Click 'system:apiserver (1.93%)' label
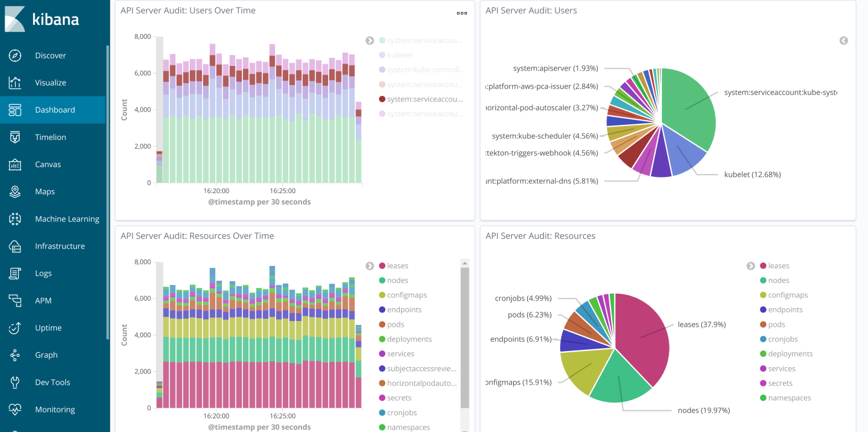The width and height of the screenshot is (868, 432). point(556,68)
